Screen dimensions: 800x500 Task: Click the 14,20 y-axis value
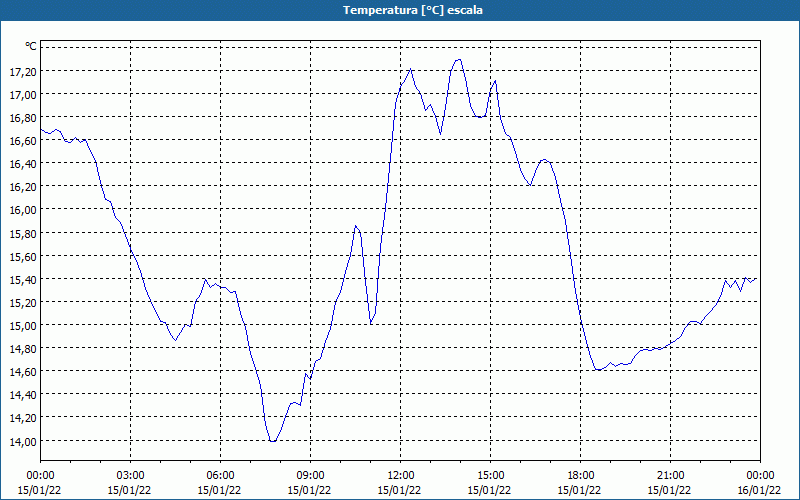tap(23, 418)
